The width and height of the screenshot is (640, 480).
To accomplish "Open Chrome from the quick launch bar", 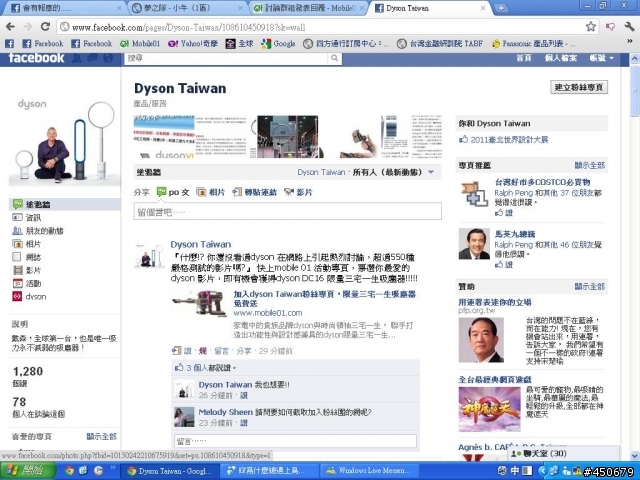I will (x=69, y=471).
